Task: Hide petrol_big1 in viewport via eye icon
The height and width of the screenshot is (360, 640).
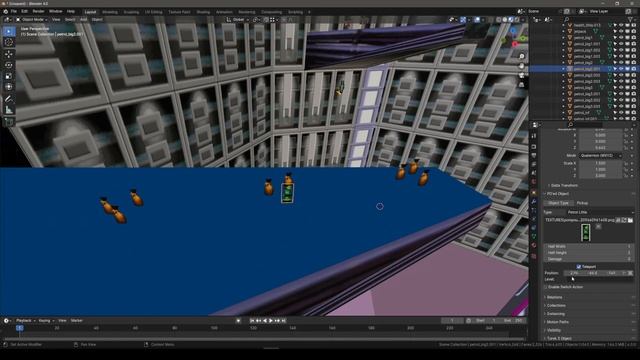Action: point(621,38)
